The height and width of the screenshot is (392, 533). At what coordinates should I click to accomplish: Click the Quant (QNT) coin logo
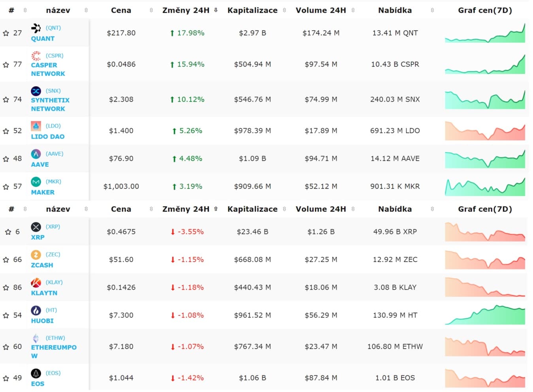point(36,28)
